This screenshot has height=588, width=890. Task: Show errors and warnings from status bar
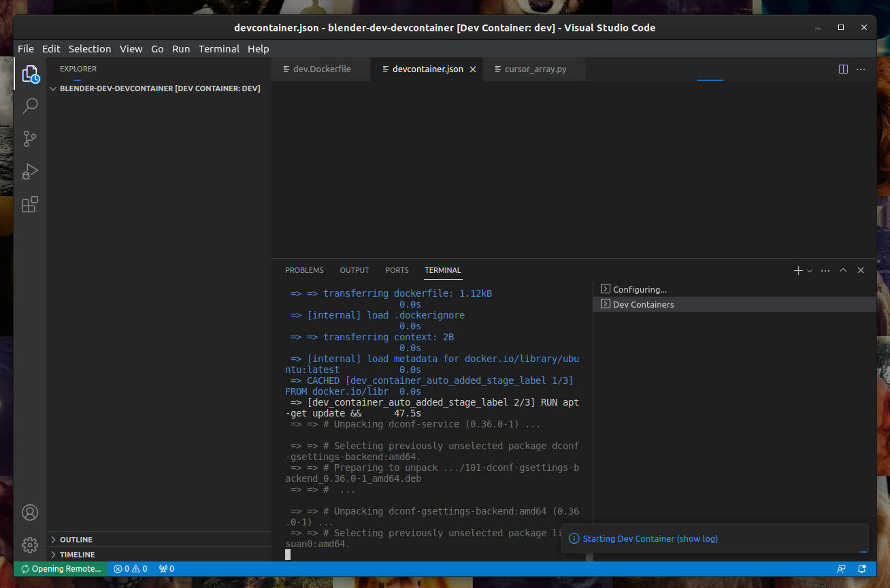[131, 569]
